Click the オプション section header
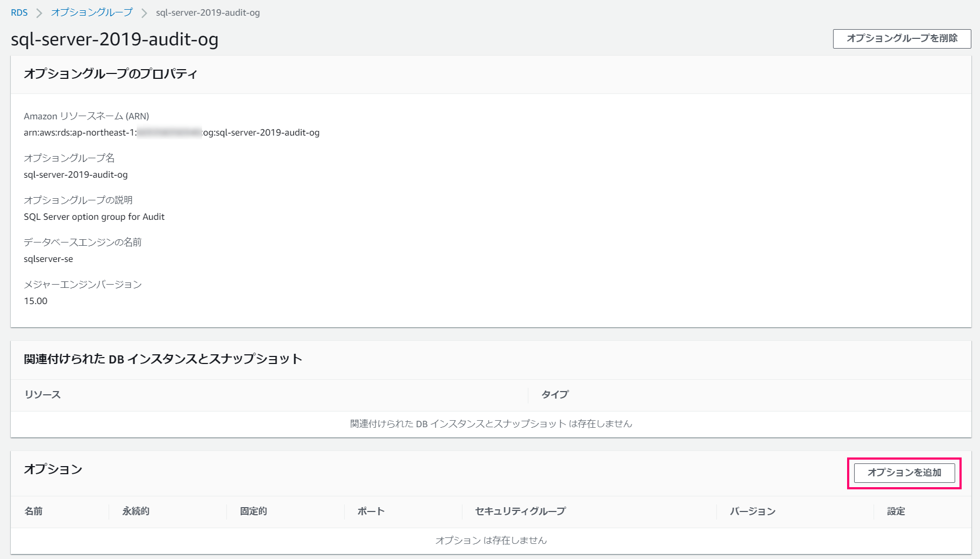980x559 pixels. point(53,469)
